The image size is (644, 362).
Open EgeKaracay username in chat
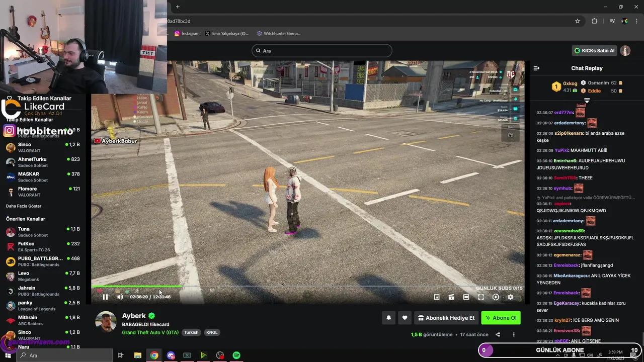click(567, 303)
